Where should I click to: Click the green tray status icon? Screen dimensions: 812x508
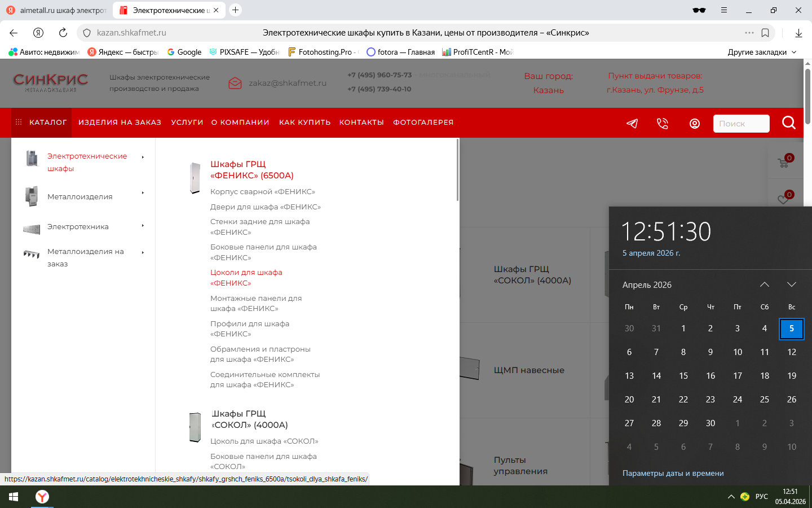pos(745,497)
